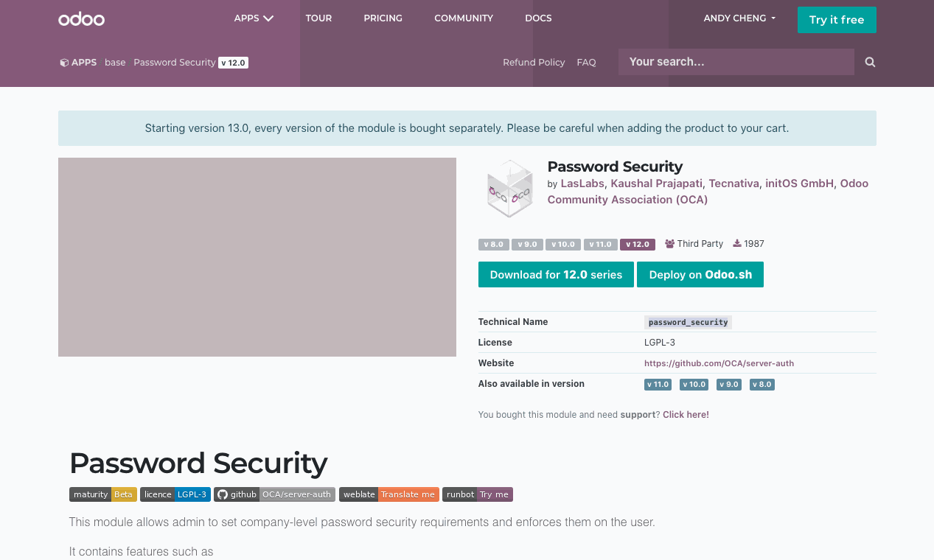Viewport: 934px width, 560px height.
Task: Click Deploy on Odoo.sh button
Action: coord(700,275)
